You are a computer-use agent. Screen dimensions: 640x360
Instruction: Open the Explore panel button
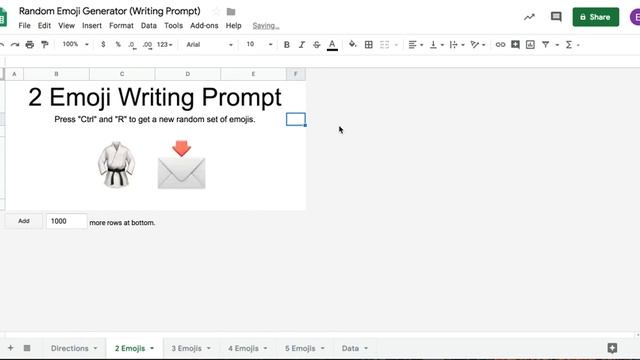click(x=612, y=348)
